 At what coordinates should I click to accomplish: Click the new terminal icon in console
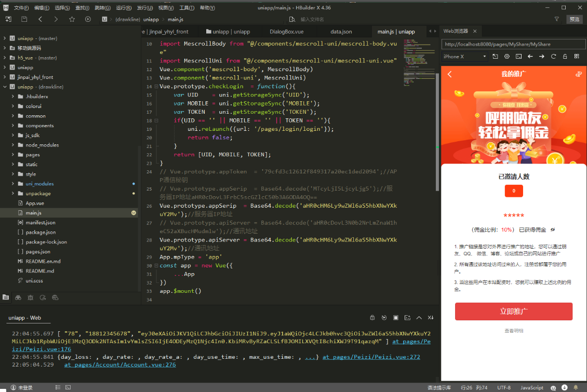407,318
